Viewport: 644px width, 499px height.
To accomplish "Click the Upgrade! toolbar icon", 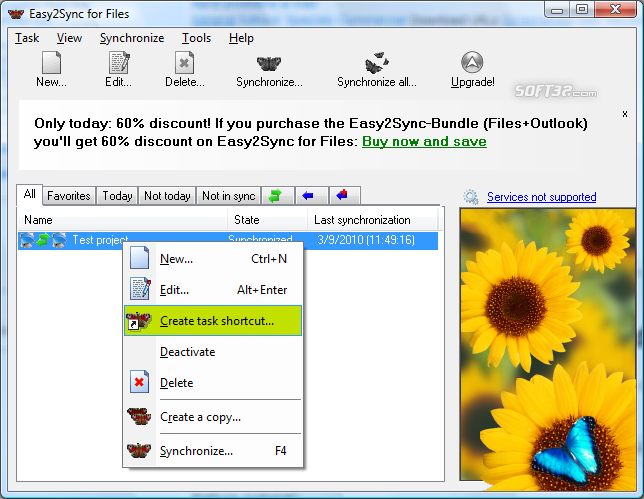I will coord(472,62).
